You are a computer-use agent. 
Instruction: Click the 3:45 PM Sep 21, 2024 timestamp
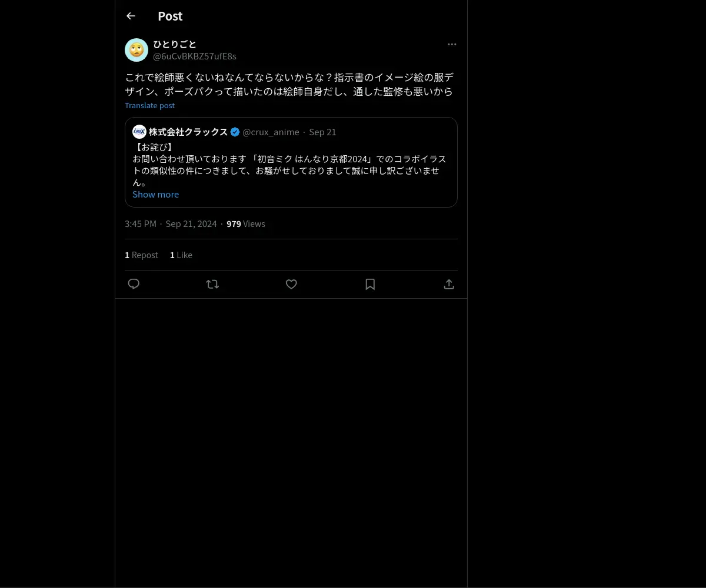tap(171, 223)
